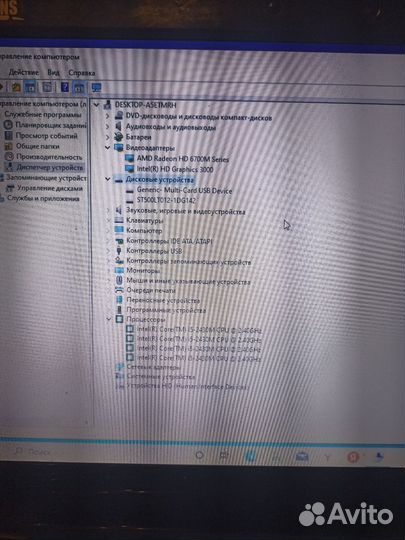The width and height of the screenshot is (405, 540).
Task: Open the Справка menu
Action: pos(82,73)
